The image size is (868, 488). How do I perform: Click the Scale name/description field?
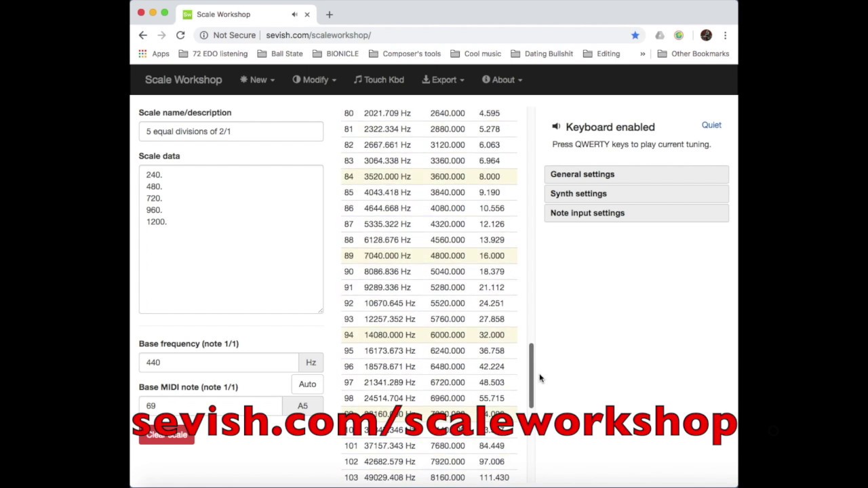[x=231, y=131]
